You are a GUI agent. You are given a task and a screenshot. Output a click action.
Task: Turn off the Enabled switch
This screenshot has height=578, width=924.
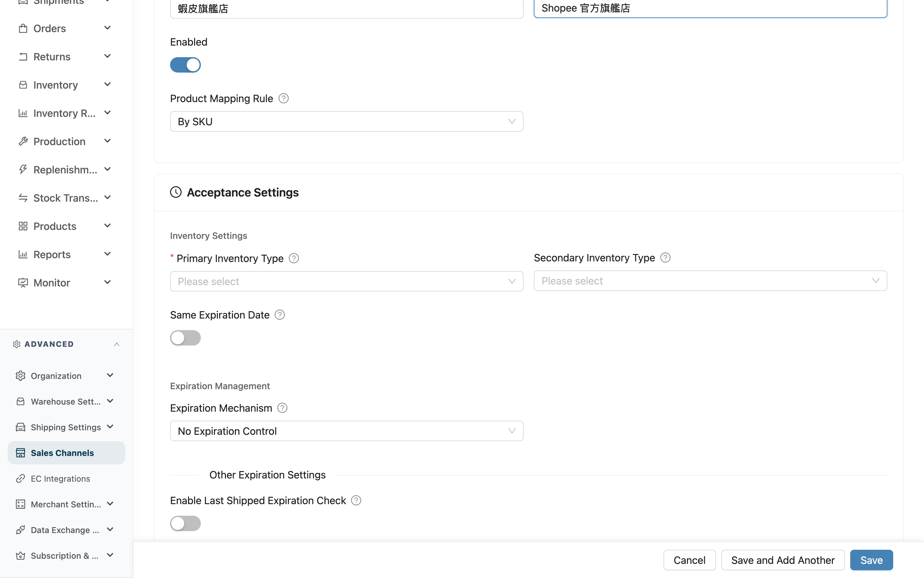click(185, 65)
